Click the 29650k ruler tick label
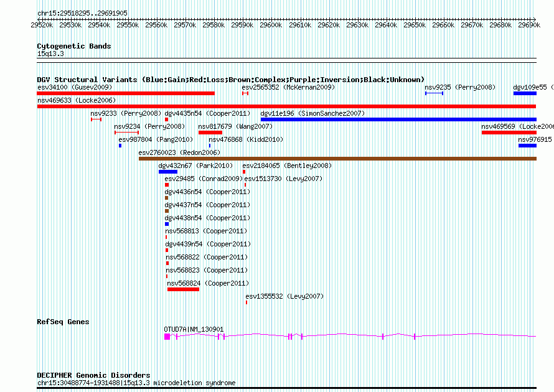554x392 pixels. pos(415,25)
